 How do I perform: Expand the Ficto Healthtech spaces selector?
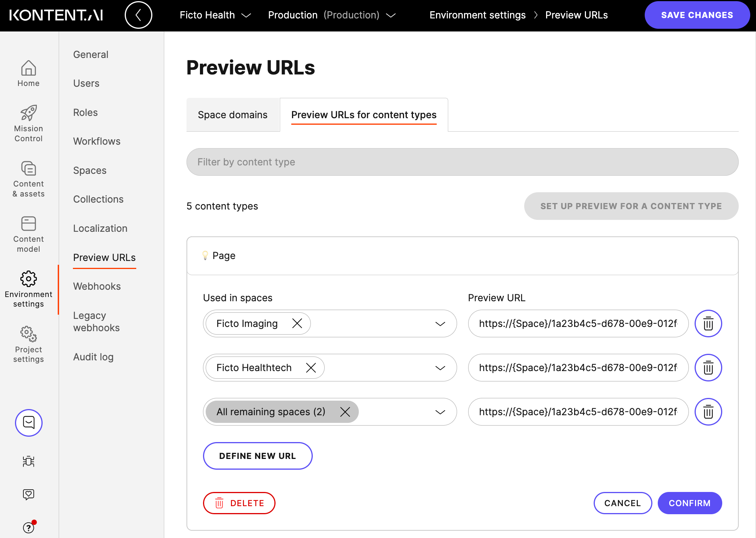click(x=440, y=368)
